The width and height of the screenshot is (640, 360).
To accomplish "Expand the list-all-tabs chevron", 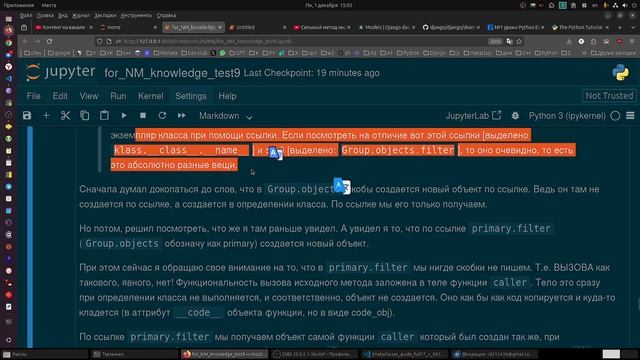I will (x=633, y=27).
